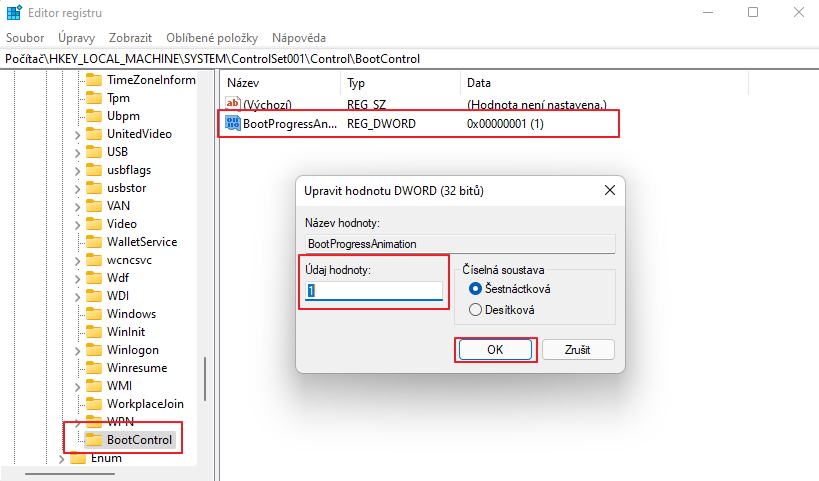
Task: Select the BootControl folder icon
Action: point(94,439)
